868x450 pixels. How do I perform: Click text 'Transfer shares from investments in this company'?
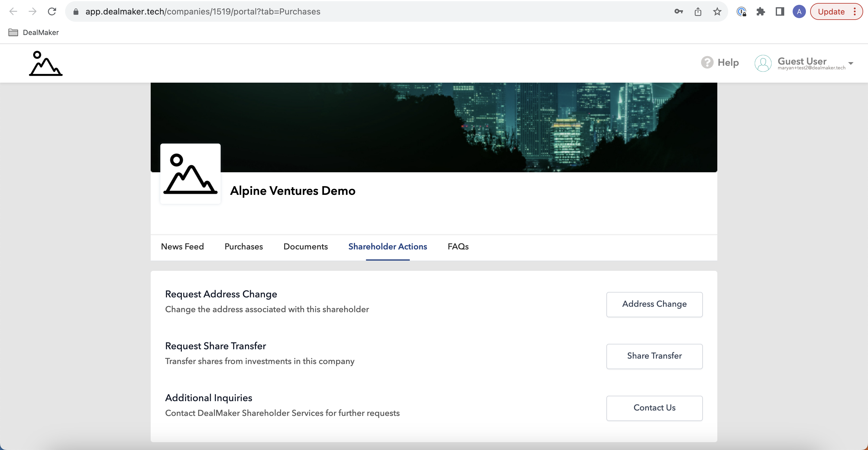point(259,361)
